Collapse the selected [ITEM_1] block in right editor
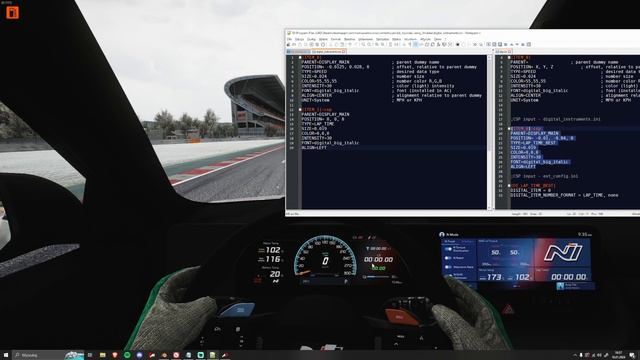 [509, 128]
